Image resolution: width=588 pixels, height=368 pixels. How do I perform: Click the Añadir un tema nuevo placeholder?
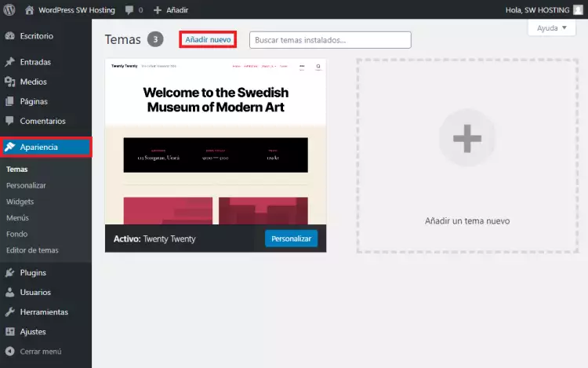pos(467,155)
